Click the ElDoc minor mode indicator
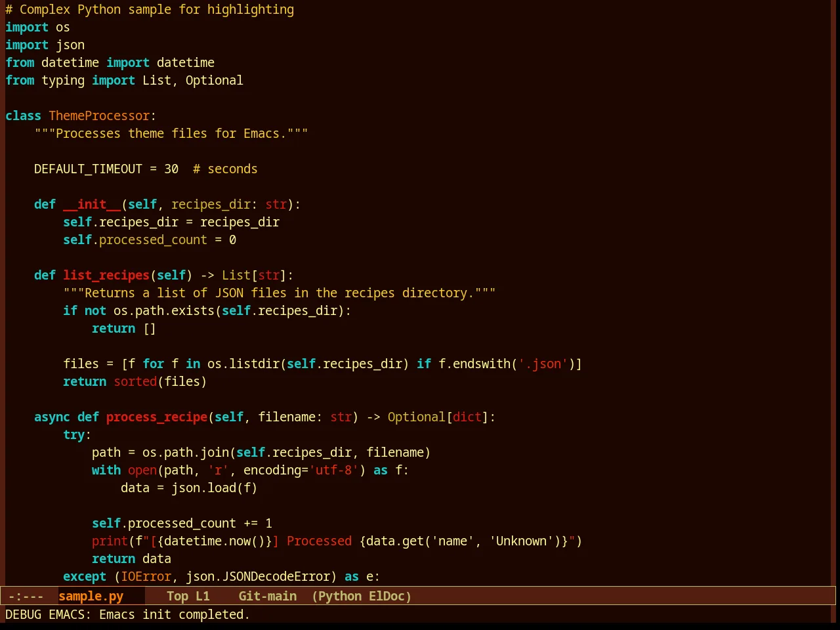840x630 pixels. [387, 596]
